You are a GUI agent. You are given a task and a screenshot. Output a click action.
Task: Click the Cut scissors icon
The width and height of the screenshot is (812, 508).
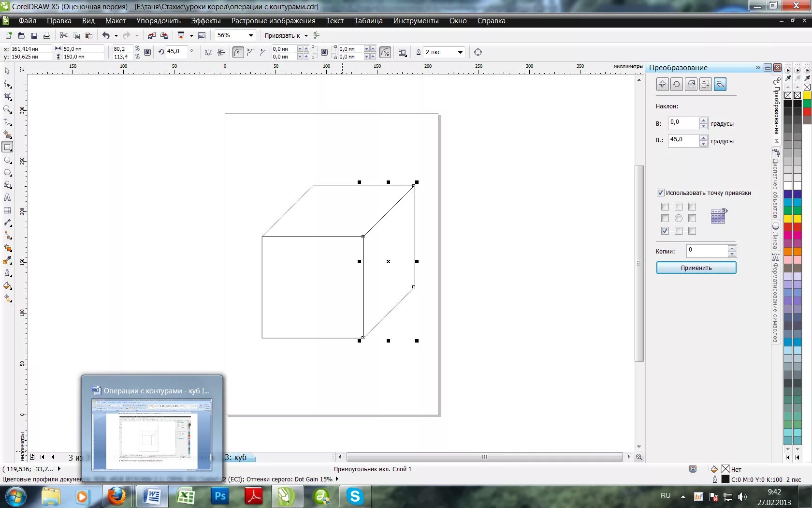click(63, 35)
